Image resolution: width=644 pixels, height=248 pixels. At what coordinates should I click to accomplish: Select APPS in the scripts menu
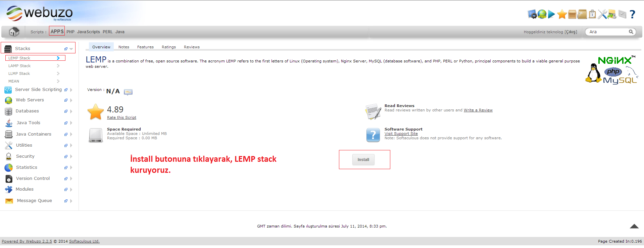(x=57, y=31)
